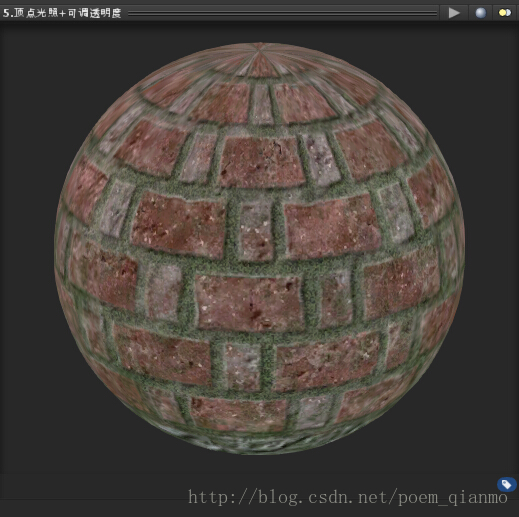The height and width of the screenshot is (517, 519).
Task: Hit the gray triangle play icon in header
Action: [x=454, y=13]
